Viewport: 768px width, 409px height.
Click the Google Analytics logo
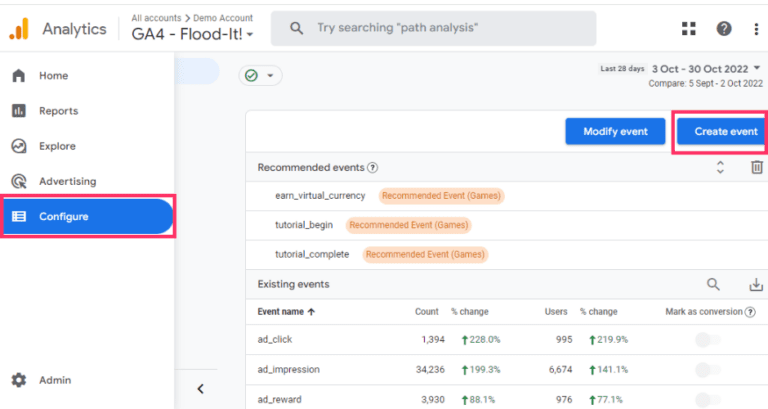[19, 29]
